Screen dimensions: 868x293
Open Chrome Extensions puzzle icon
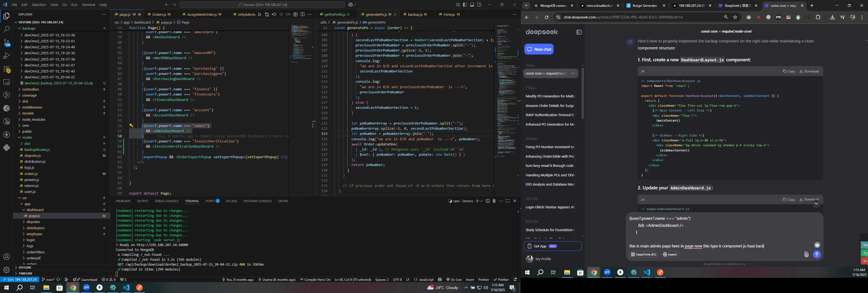(818, 17)
